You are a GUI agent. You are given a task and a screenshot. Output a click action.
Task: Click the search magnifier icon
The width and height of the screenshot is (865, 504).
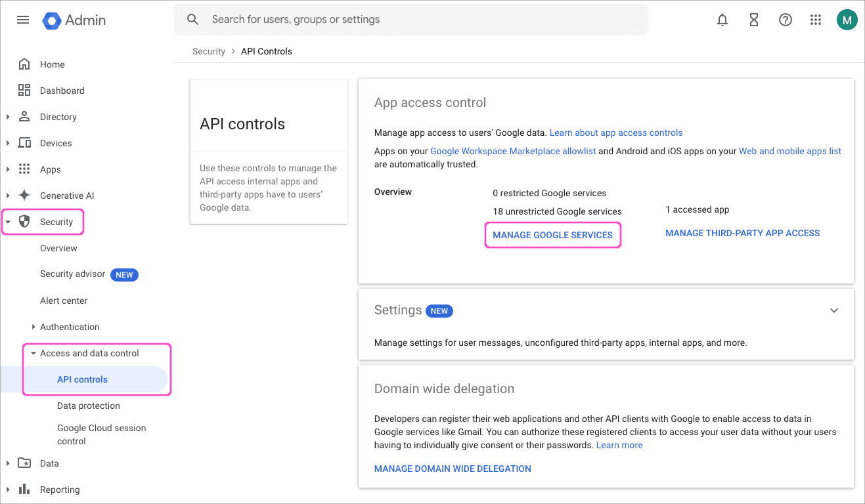[192, 19]
